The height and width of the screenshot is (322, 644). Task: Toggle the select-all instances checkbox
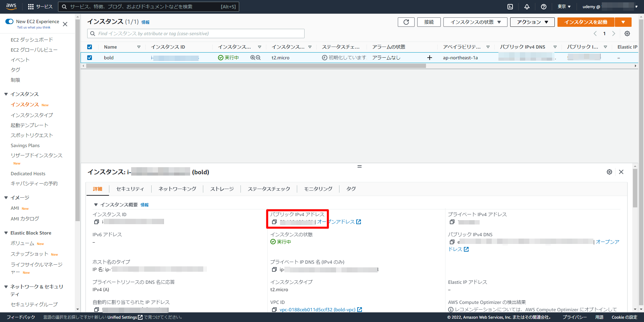tap(90, 47)
